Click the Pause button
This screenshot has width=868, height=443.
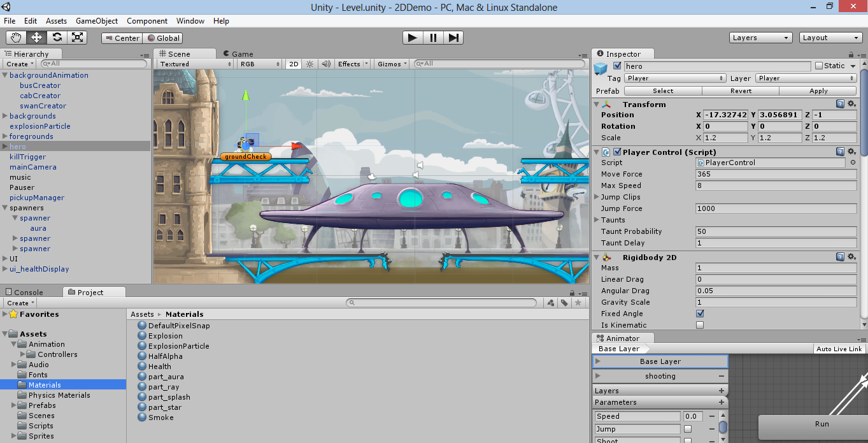click(x=433, y=38)
